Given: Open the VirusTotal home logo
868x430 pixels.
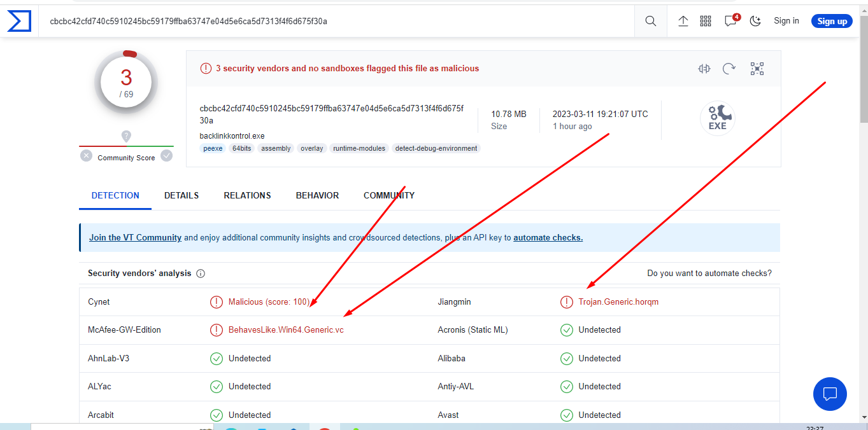Looking at the screenshot, I should point(19,21).
